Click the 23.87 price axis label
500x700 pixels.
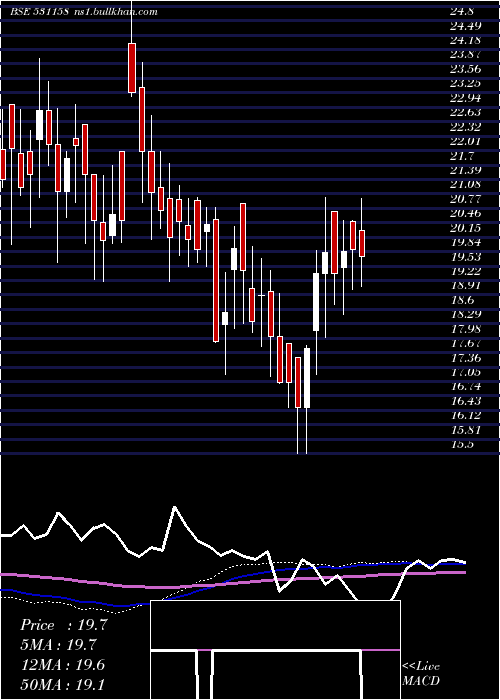click(x=465, y=55)
